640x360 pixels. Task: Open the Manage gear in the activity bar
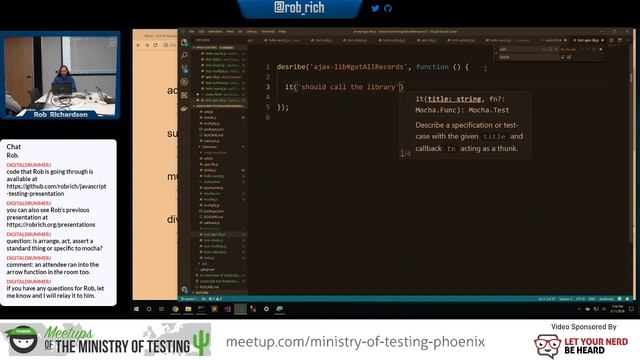pos(184,289)
